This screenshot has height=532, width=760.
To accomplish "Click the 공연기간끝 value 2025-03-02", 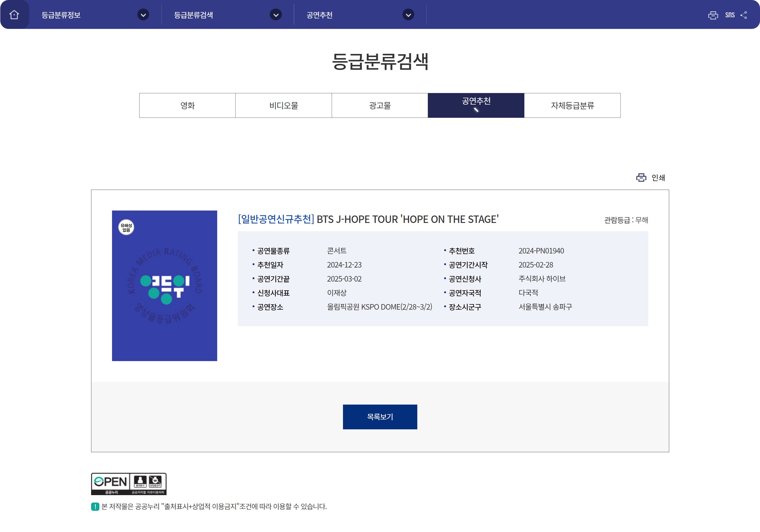I will [344, 279].
